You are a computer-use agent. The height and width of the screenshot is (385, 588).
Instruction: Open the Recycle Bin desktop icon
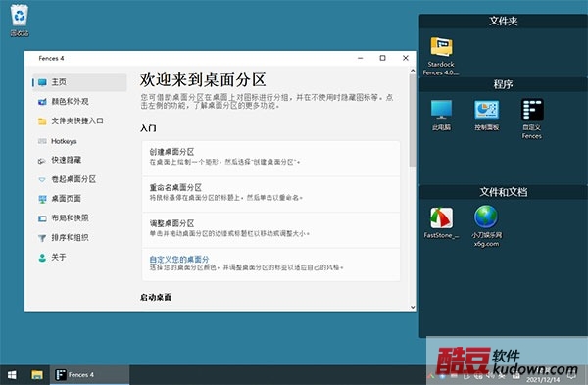tap(20, 21)
